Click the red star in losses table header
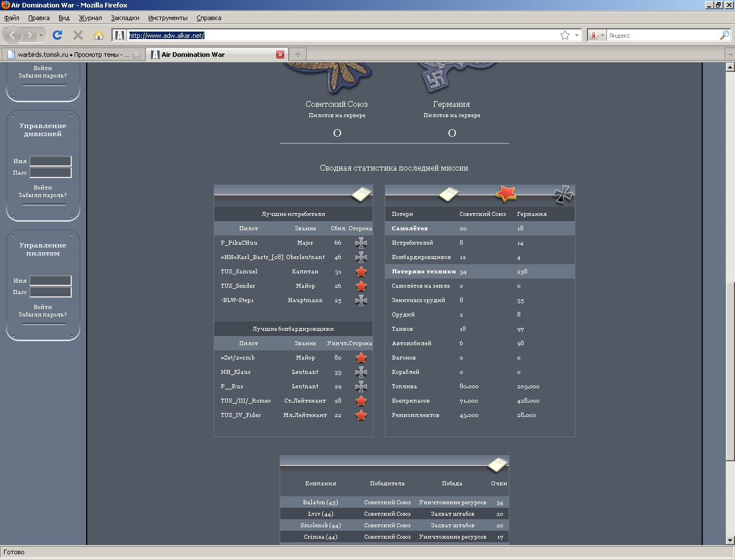The width and height of the screenshot is (735, 560). coord(505,194)
